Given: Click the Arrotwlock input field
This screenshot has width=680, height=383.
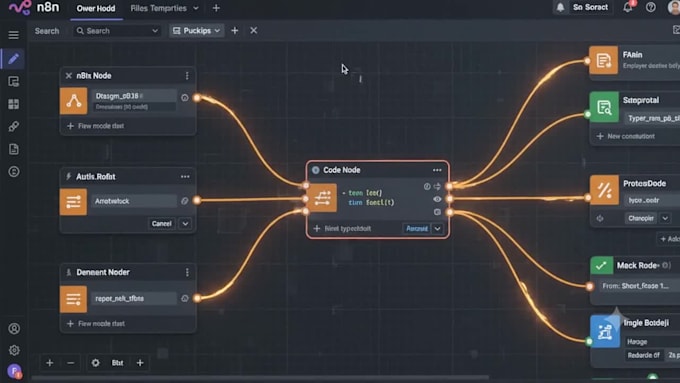Looking at the screenshot, I should tap(134, 201).
